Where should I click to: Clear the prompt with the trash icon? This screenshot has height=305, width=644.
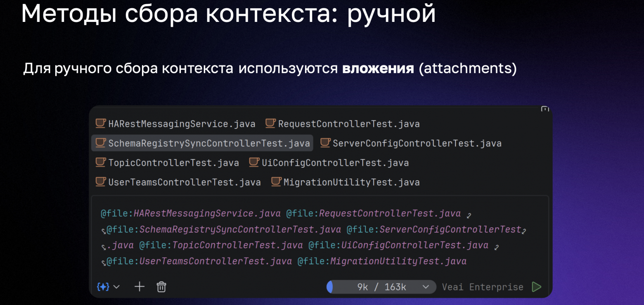pyautogui.click(x=161, y=286)
